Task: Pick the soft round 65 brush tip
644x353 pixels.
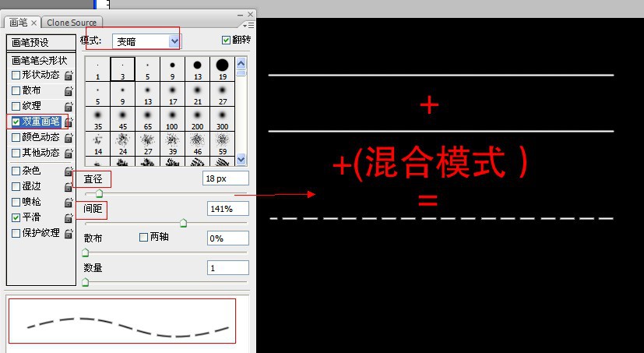Action: [148, 119]
